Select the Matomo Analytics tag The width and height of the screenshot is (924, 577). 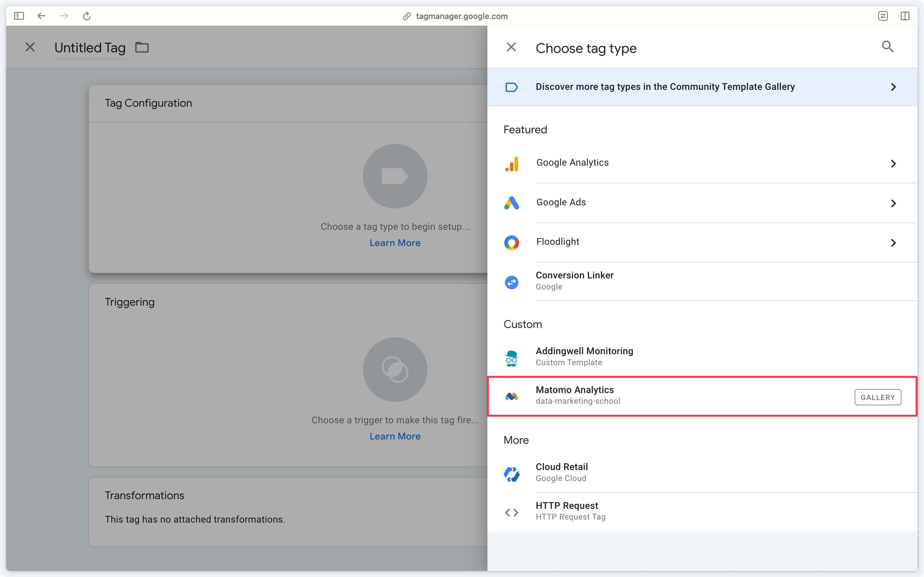[x=702, y=396]
